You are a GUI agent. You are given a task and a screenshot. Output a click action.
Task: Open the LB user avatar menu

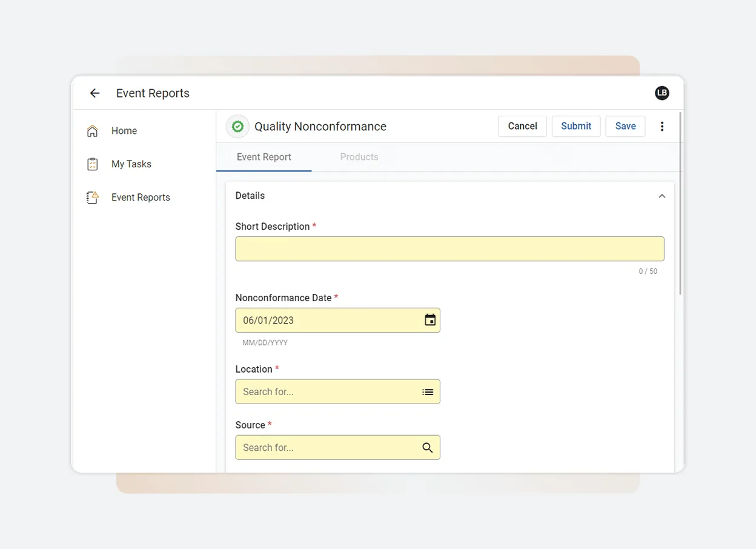(x=662, y=93)
